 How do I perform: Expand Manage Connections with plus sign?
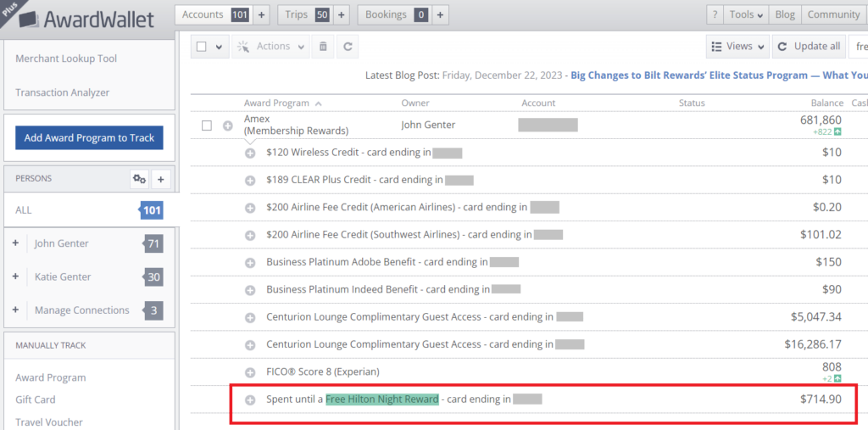(x=15, y=310)
